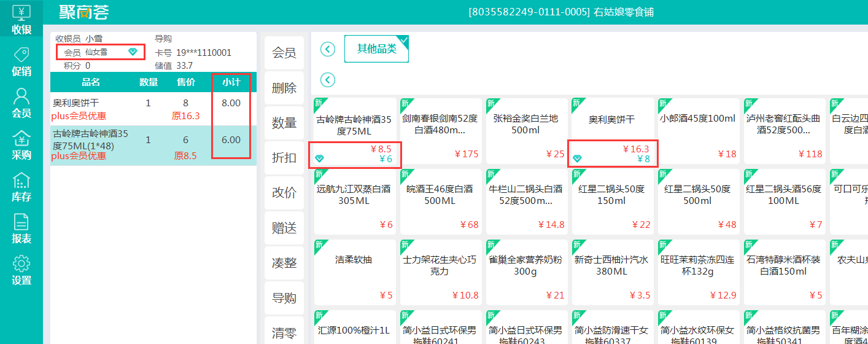Image resolution: width=868 pixels, height=344 pixels.
Task: Click the 数量 column header in cart table
Action: tap(149, 82)
